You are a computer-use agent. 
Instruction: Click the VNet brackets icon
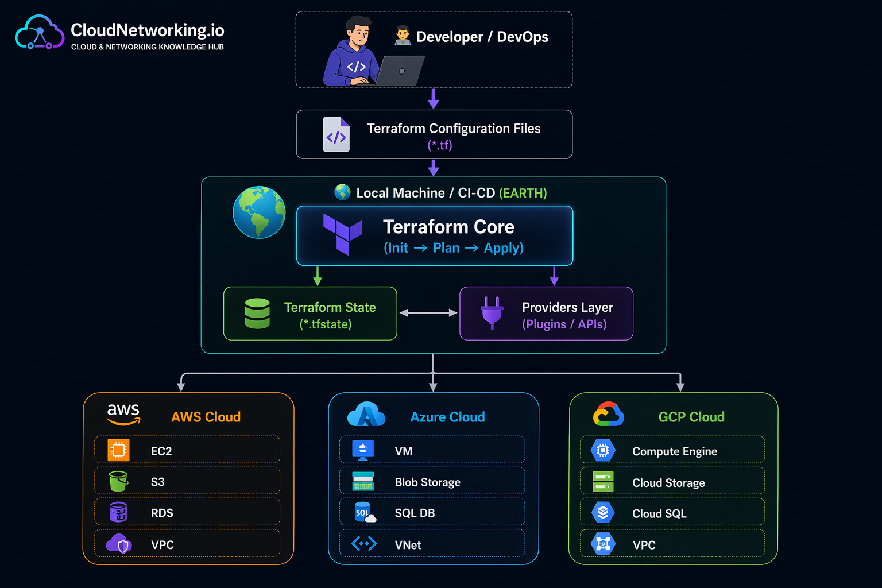[364, 543]
